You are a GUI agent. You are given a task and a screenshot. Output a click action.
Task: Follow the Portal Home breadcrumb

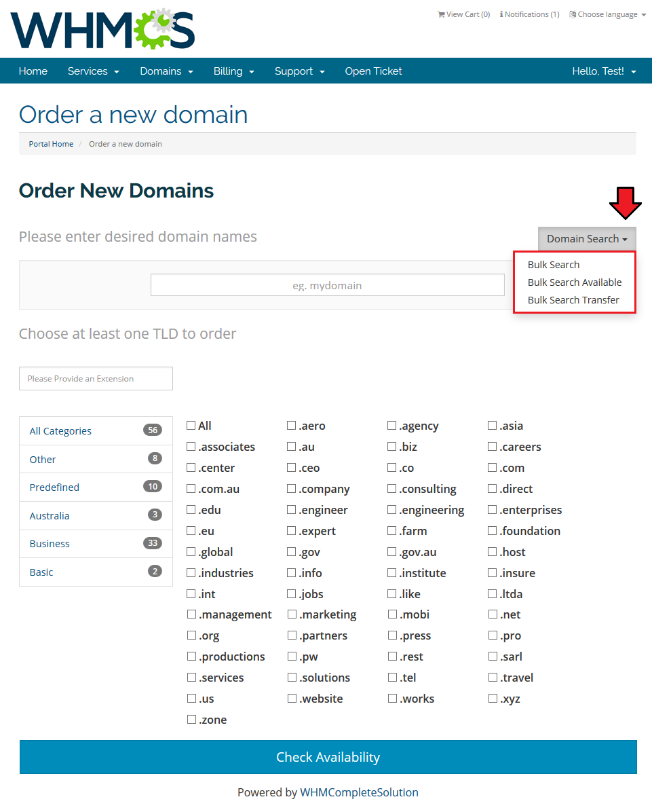51,144
